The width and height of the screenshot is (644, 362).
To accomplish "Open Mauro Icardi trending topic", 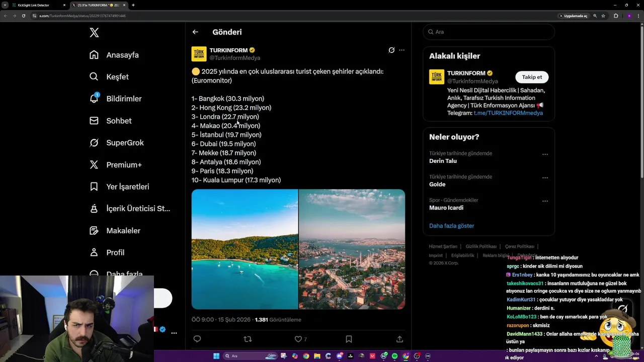I will 446,208.
